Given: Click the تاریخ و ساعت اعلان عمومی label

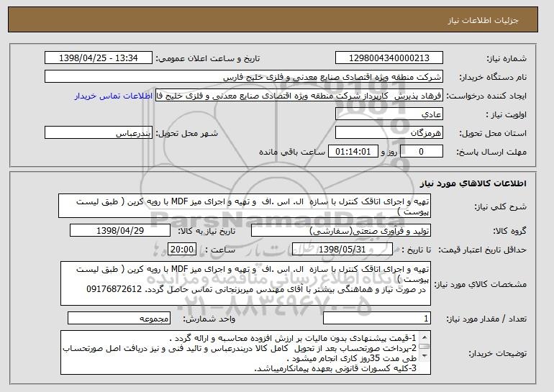Looking at the screenshot, I should (x=208, y=58).
